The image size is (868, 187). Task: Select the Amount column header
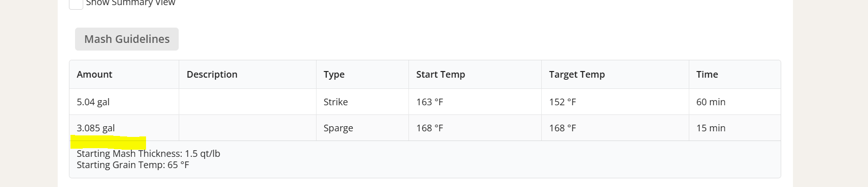coord(124,75)
